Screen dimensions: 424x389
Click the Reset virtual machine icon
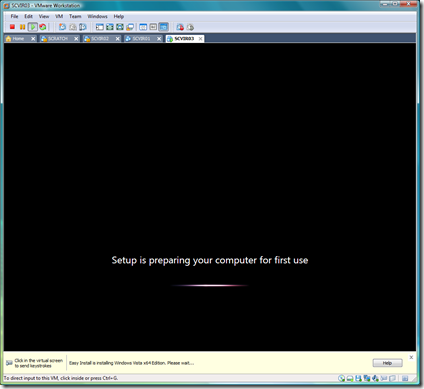(x=43, y=27)
